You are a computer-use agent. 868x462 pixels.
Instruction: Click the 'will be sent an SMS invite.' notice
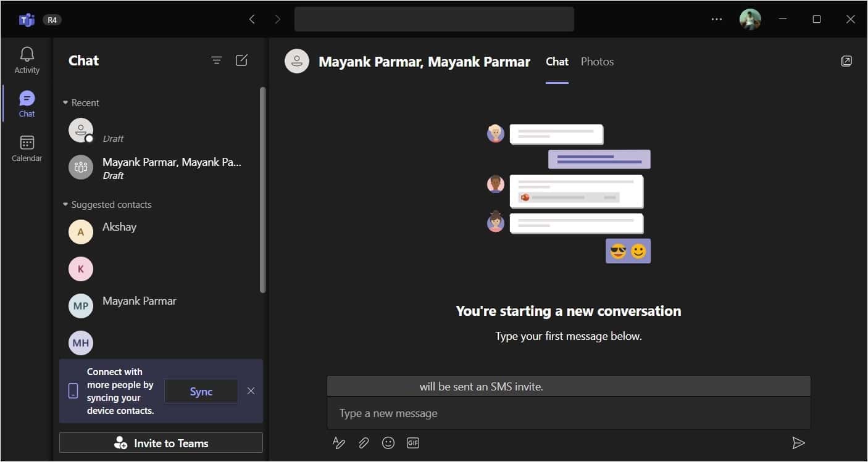[481, 387]
